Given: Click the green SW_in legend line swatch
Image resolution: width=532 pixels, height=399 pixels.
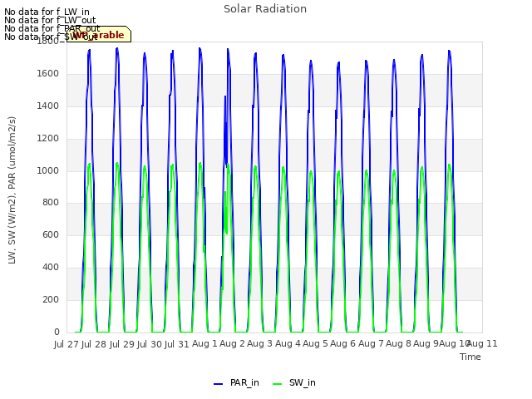Looking at the screenshot, I should click(x=277, y=384).
